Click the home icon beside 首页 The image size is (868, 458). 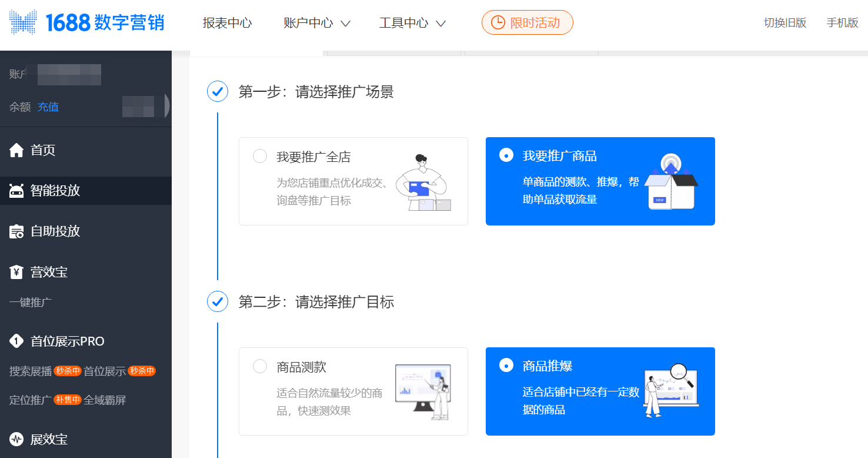coord(16,150)
